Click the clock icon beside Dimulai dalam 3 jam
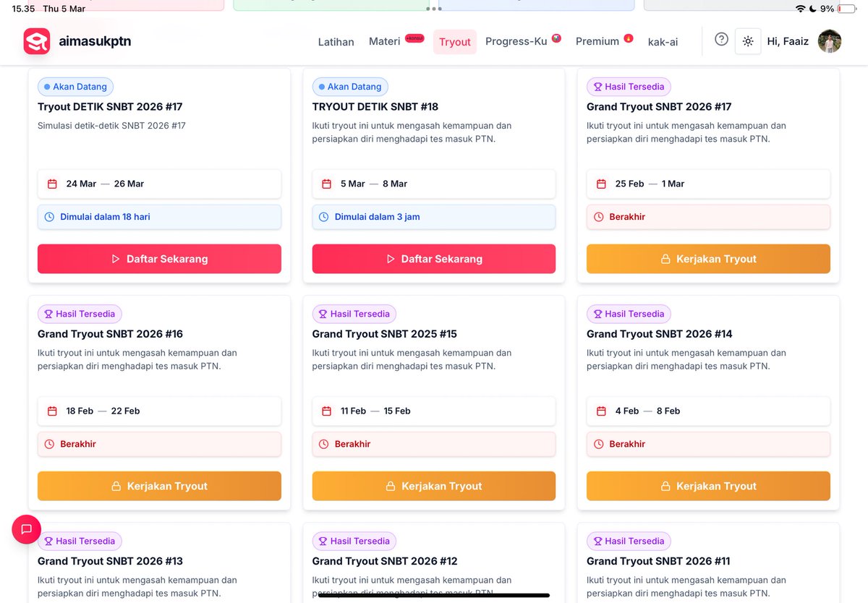Image resolution: width=868 pixels, height=603 pixels. tap(323, 217)
